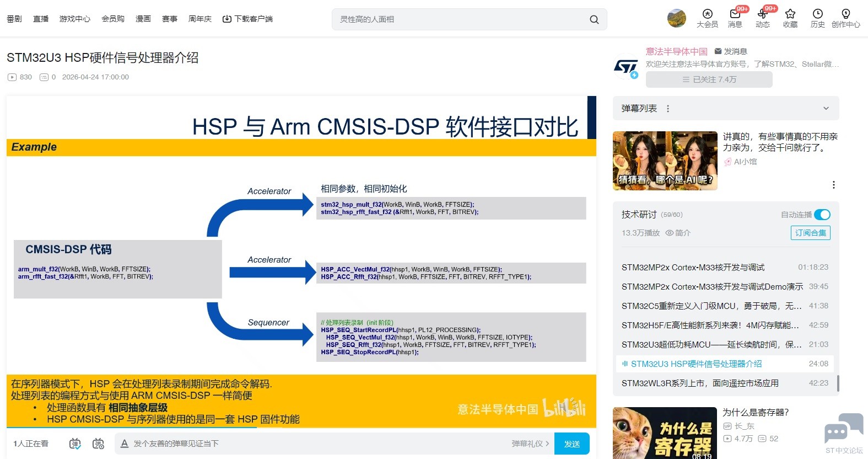Image resolution: width=868 pixels, height=459 pixels.
Task: Open the 漫画 navigation item
Action: tap(143, 19)
